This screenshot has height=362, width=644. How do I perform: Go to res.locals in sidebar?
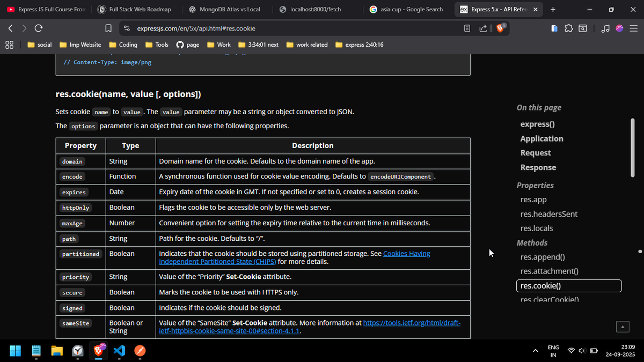coord(537,228)
